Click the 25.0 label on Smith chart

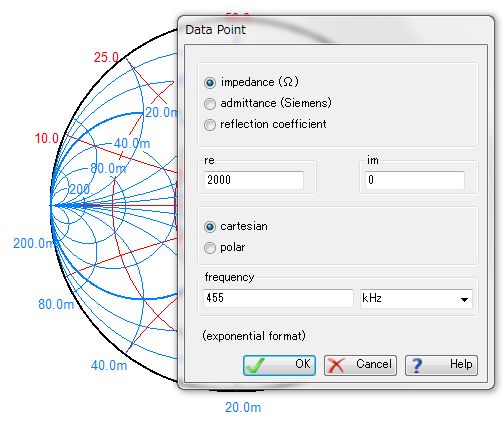point(106,57)
